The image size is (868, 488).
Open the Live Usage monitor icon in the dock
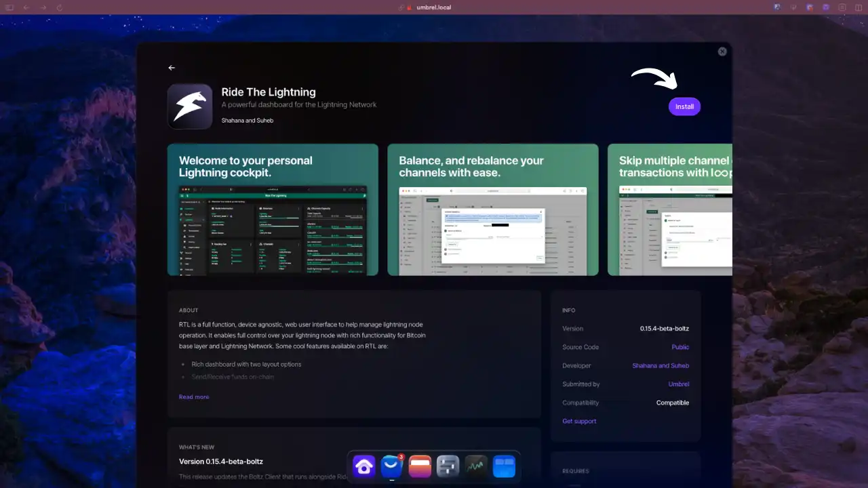coord(475,466)
